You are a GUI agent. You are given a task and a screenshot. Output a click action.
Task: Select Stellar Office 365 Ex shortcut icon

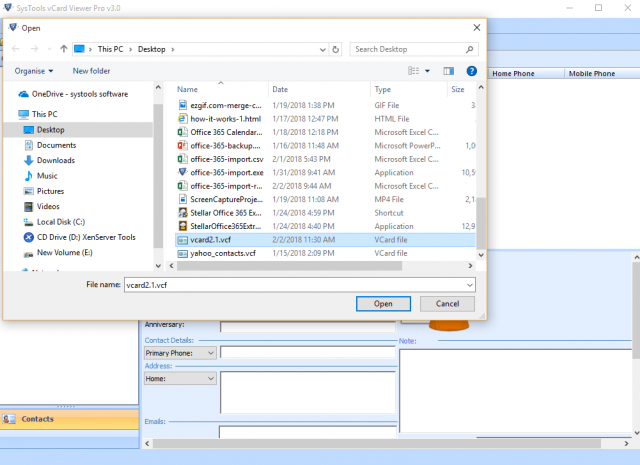[x=182, y=213]
